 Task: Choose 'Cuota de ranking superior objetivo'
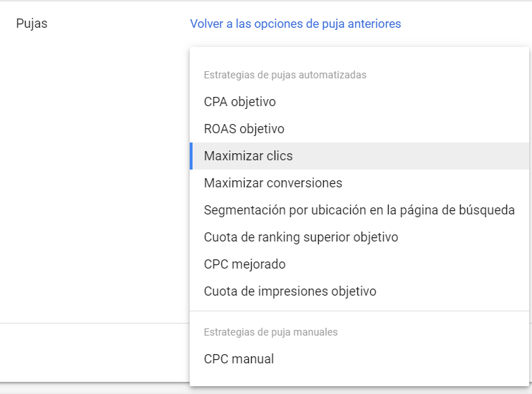301,237
